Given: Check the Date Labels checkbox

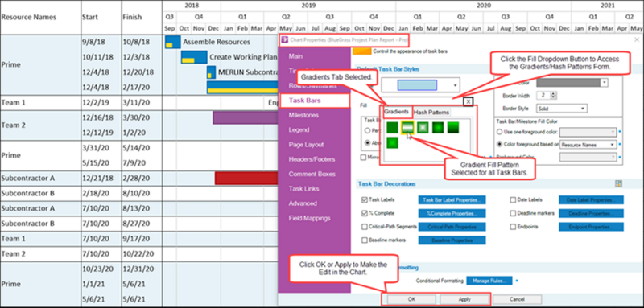Looking at the screenshot, I should coord(513,200).
